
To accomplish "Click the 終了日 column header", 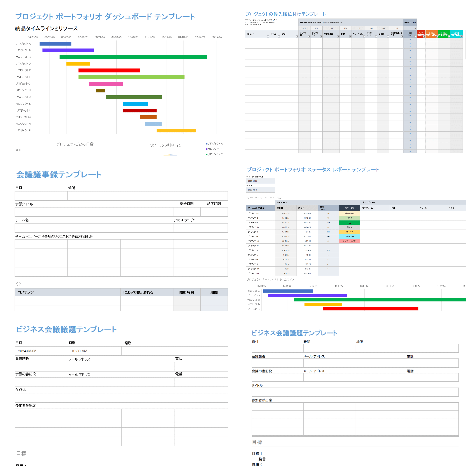I will 307,208.
